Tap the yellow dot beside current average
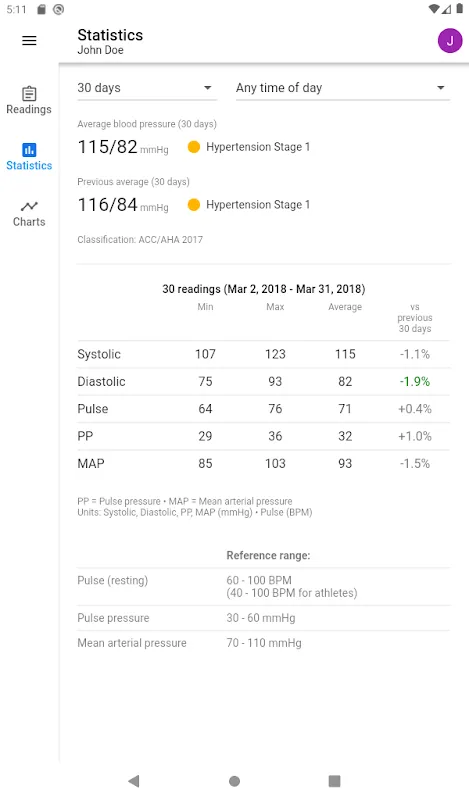The height and width of the screenshot is (800, 469). click(193, 147)
